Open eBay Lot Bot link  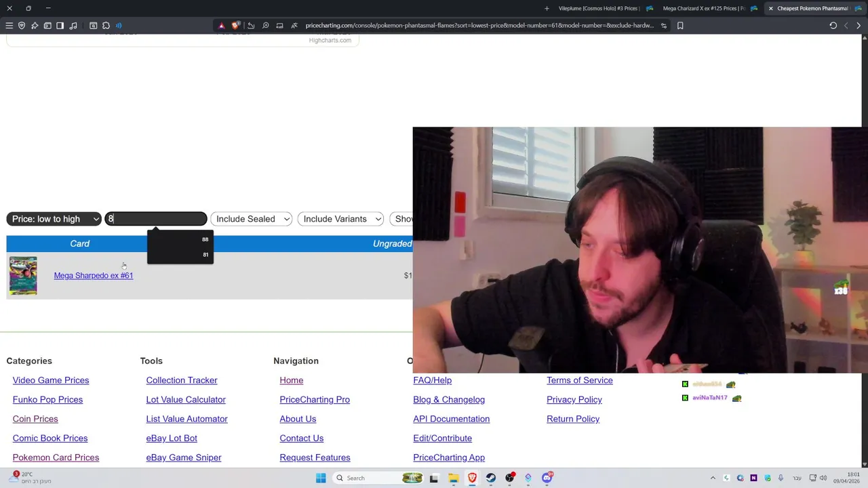[x=172, y=438]
